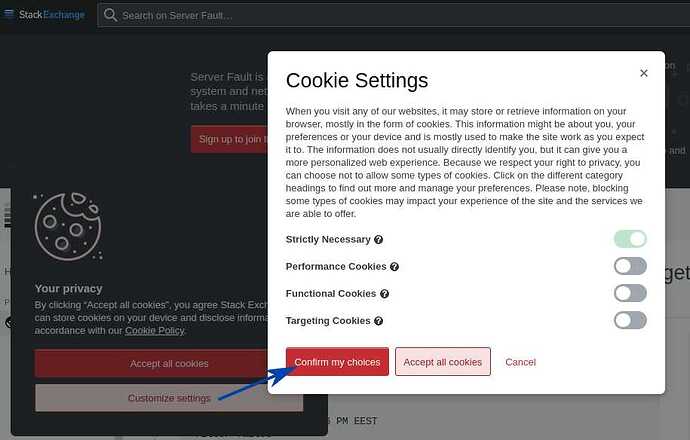Open help icon beside Strictly Necessary
Screen dimensions: 690x440
pyautogui.click(x=378, y=239)
